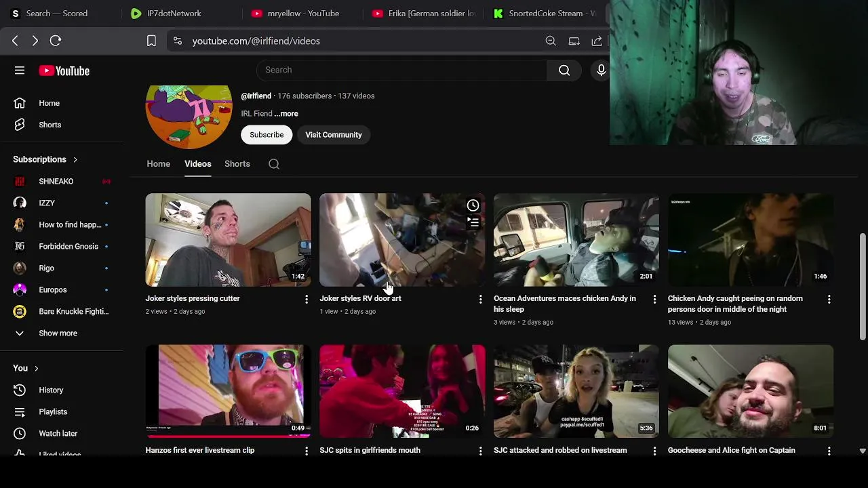Add Joker styles RV door art to queue
This screenshot has width=868, height=488.
473,222
